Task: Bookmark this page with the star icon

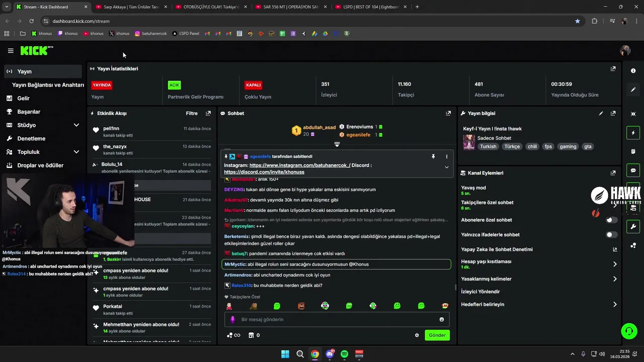Action: pos(578,21)
